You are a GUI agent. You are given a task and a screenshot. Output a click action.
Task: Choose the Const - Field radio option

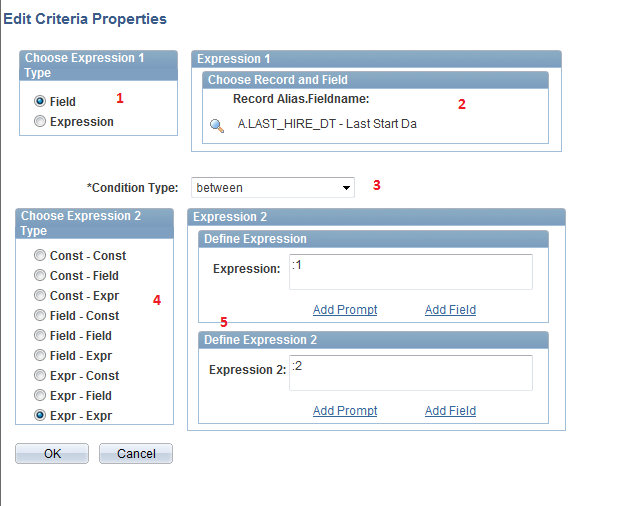pyautogui.click(x=40, y=276)
